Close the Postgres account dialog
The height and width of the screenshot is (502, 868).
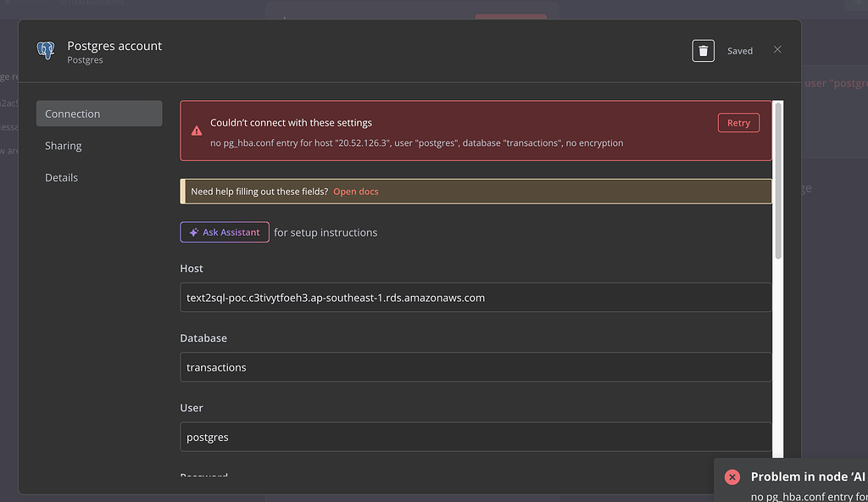pyautogui.click(x=777, y=50)
